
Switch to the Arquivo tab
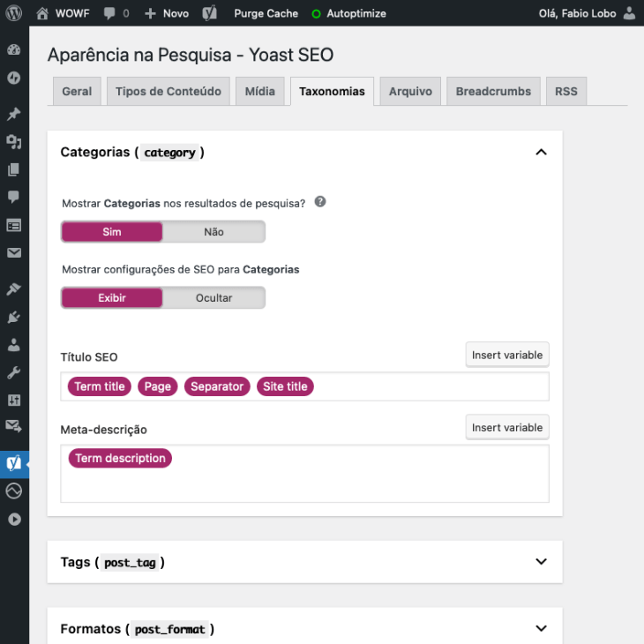click(x=410, y=91)
